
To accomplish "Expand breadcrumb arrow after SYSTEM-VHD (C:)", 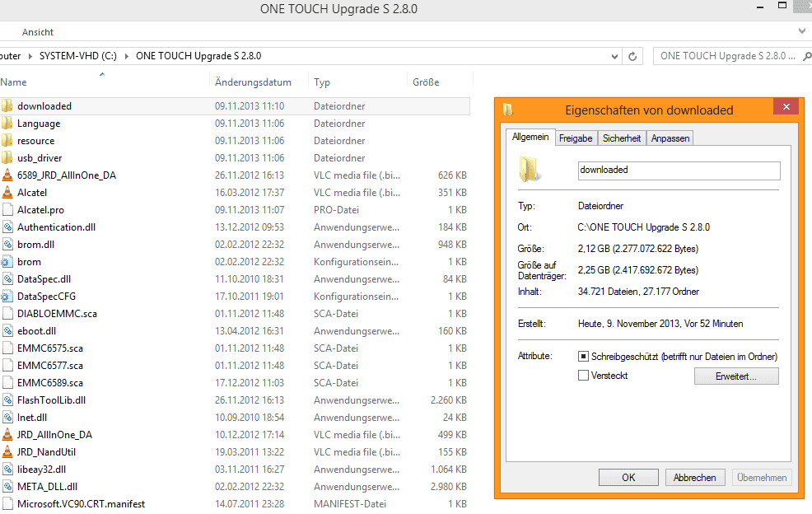I will point(126,56).
